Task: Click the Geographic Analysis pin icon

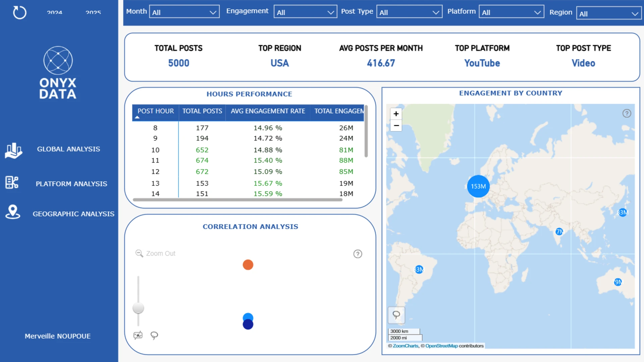Action: pos(13,212)
